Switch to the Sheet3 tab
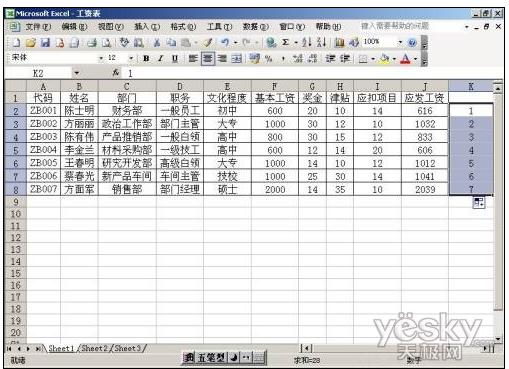Viewport: 509px width, 369px height. coord(127,348)
